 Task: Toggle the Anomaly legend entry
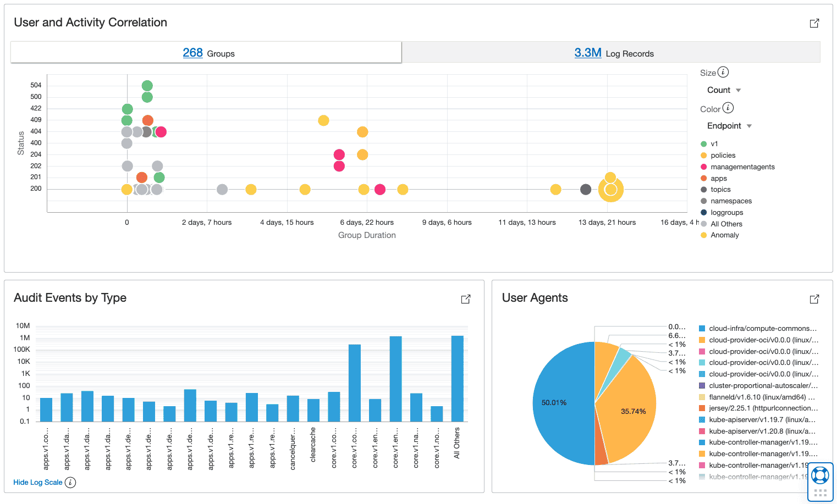pyautogui.click(x=724, y=235)
